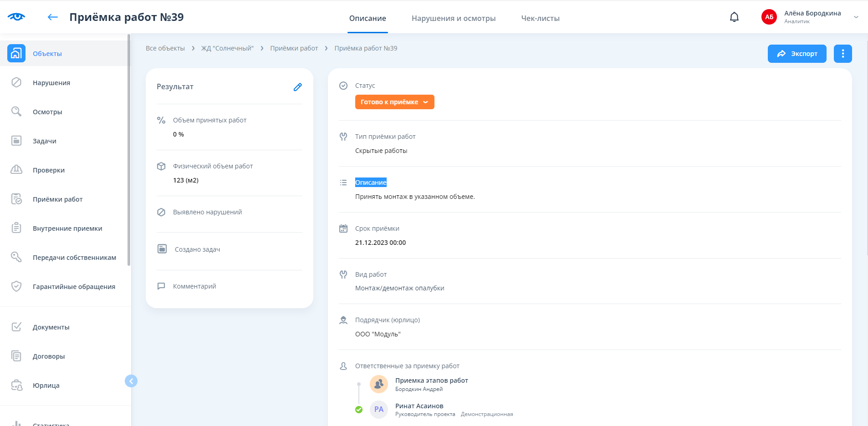Open Объекты in the sidebar
The height and width of the screenshot is (426, 868).
(47, 54)
